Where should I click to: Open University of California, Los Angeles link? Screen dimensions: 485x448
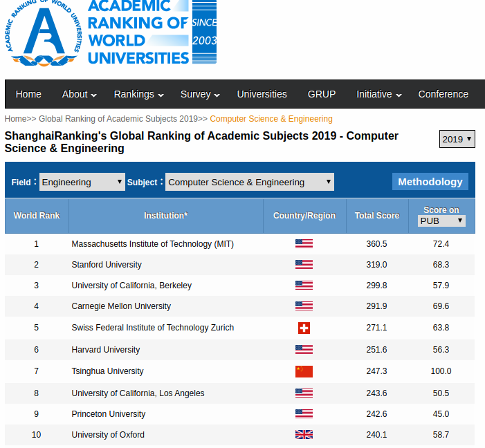point(138,393)
